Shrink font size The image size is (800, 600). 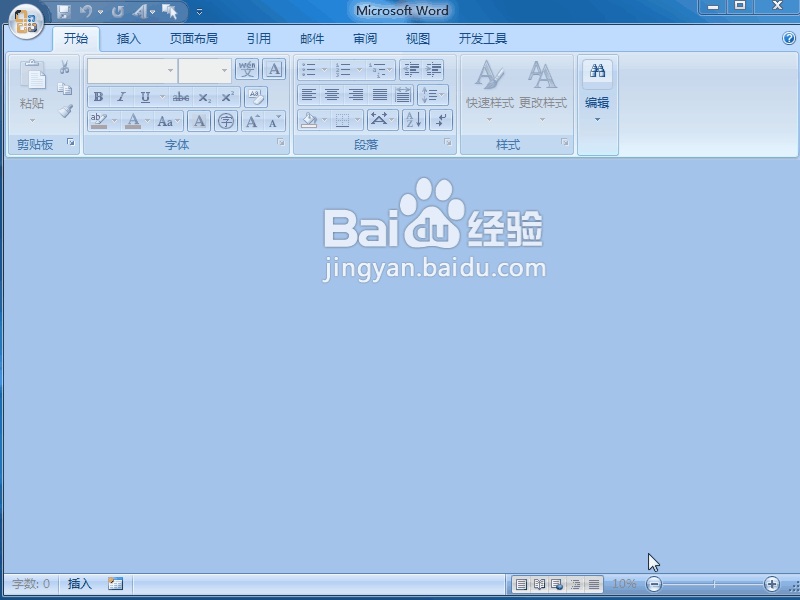point(275,121)
